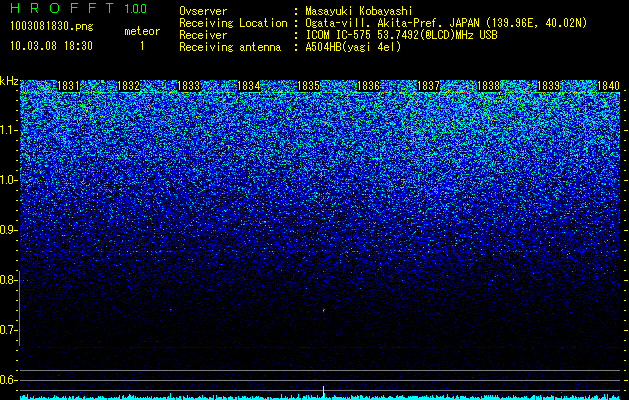Image resolution: width=629 pixels, height=400 pixels.
Task: Select the A504HB(yagi 4el) antenna text
Action: (x=353, y=47)
